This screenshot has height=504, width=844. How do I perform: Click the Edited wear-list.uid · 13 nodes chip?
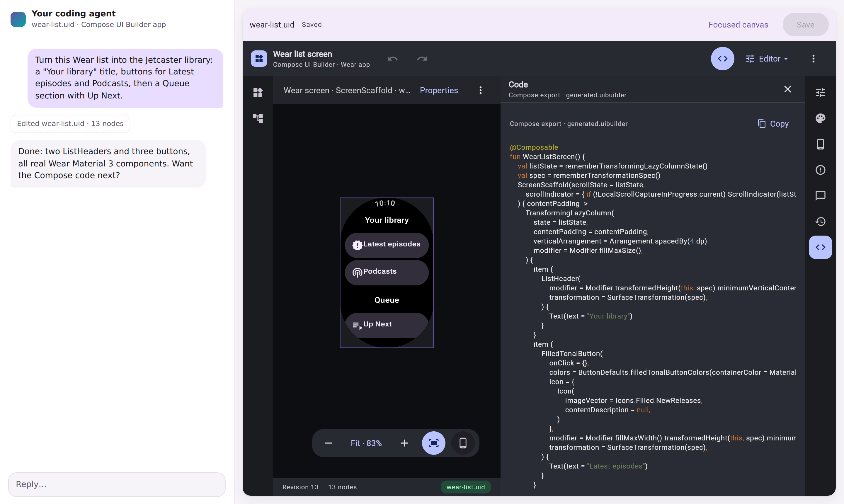point(70,124)
